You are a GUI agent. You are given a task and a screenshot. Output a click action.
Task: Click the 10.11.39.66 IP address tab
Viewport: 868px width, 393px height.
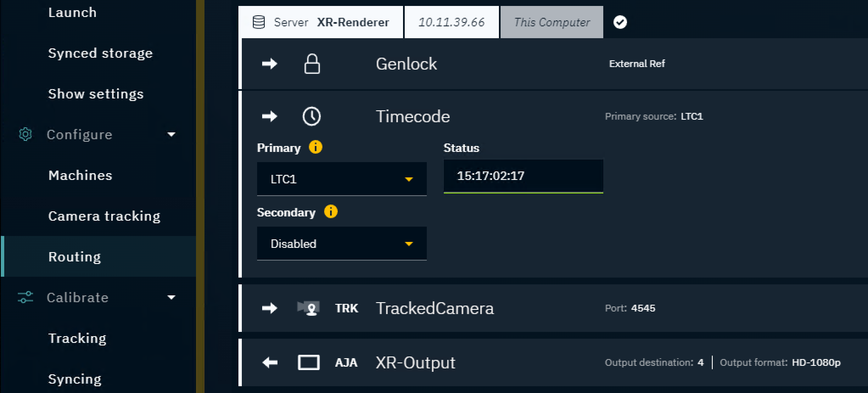451,22
